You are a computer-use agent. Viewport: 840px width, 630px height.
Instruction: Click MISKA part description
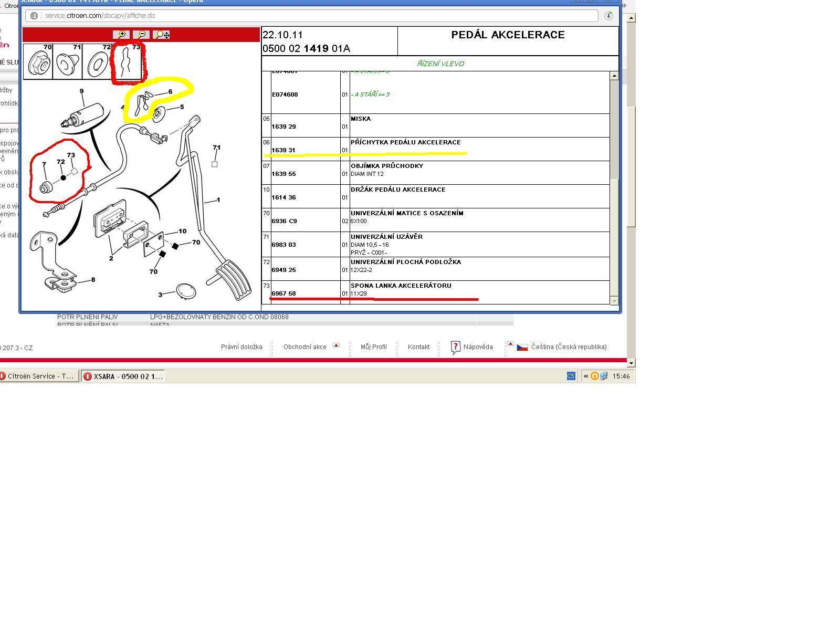click(361, 119)
